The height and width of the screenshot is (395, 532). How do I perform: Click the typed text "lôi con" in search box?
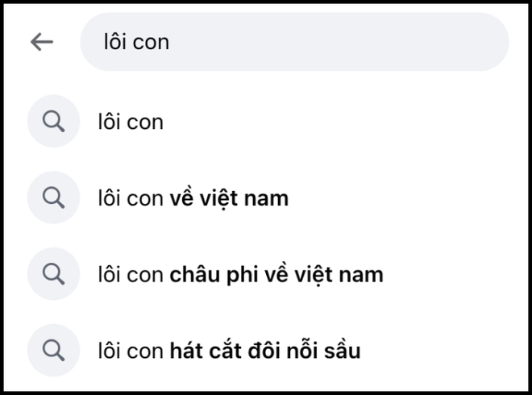[x=136, y=42]
